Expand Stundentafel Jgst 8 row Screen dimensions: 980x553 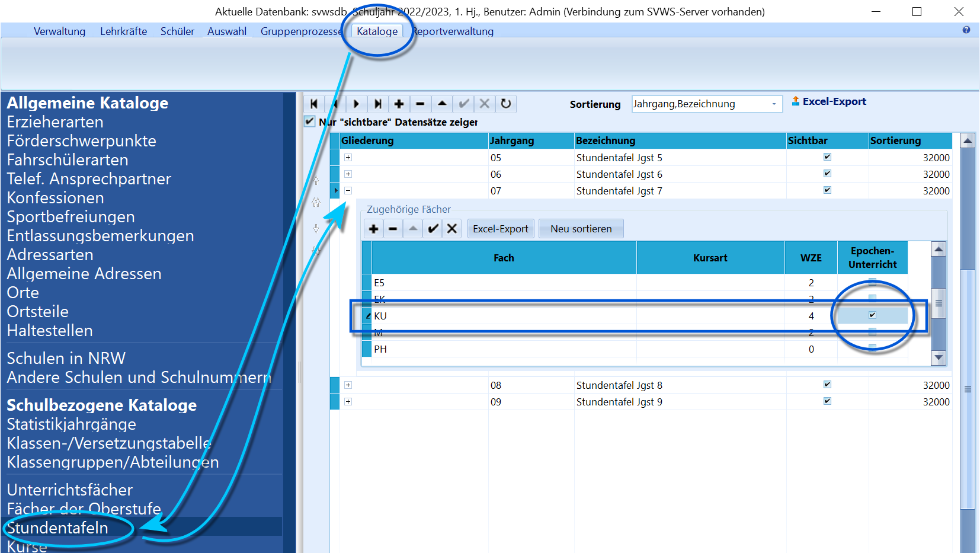[x=348, y=385]
